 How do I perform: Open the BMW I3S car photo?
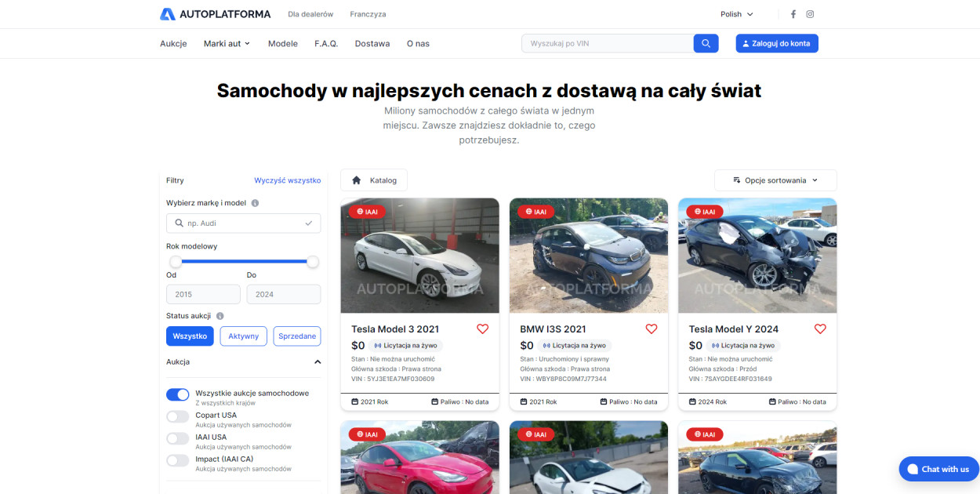tap(589, 256)
